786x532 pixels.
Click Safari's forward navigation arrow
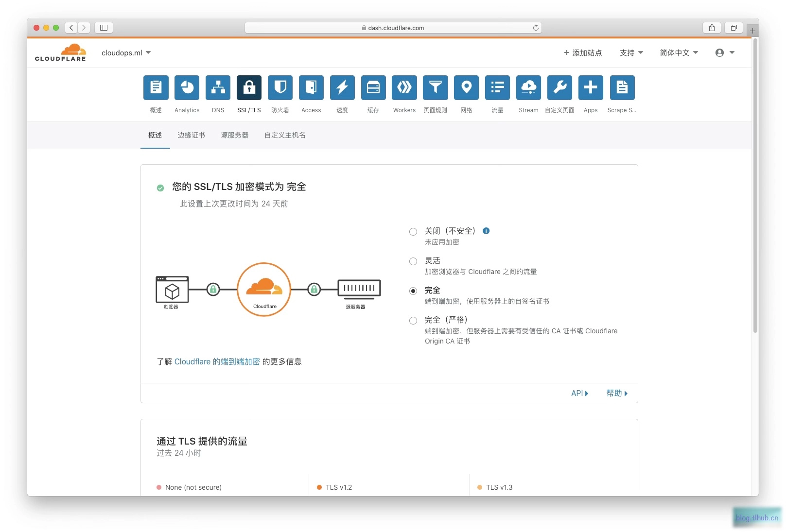(x=84, y=28)
